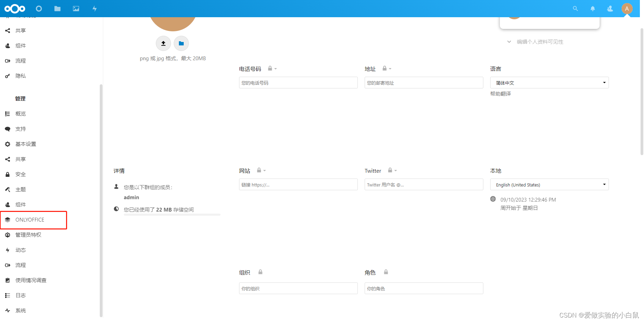644x322 pixels.
Task: Click the gear icon beside 基本设置
Action: [8, 144]
